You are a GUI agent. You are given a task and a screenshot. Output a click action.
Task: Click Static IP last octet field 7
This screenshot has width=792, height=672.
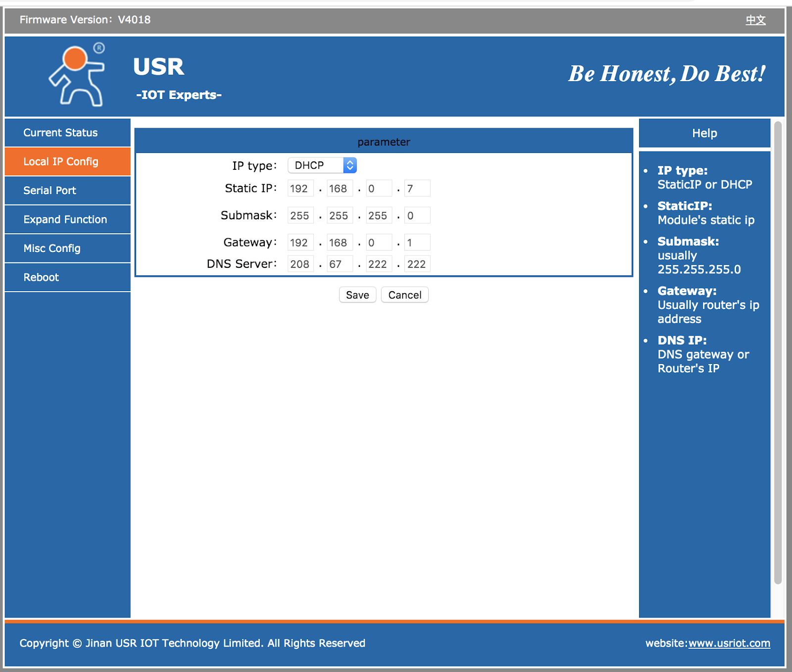[x=417, y=189]
